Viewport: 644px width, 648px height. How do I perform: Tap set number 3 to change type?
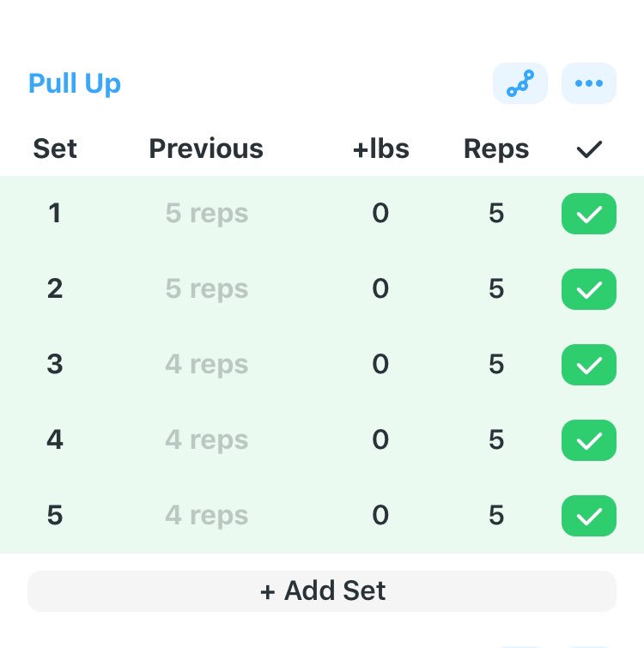(55, 365)
